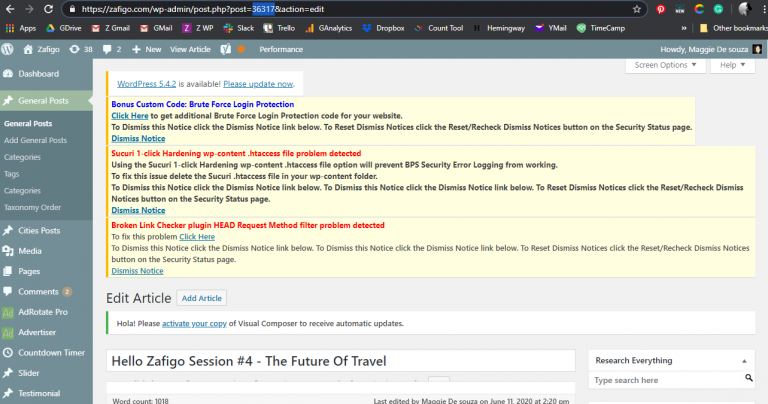Open Yoast SEO icon in admin bar
The image size is (768, 404).
(x=225, y=49)
